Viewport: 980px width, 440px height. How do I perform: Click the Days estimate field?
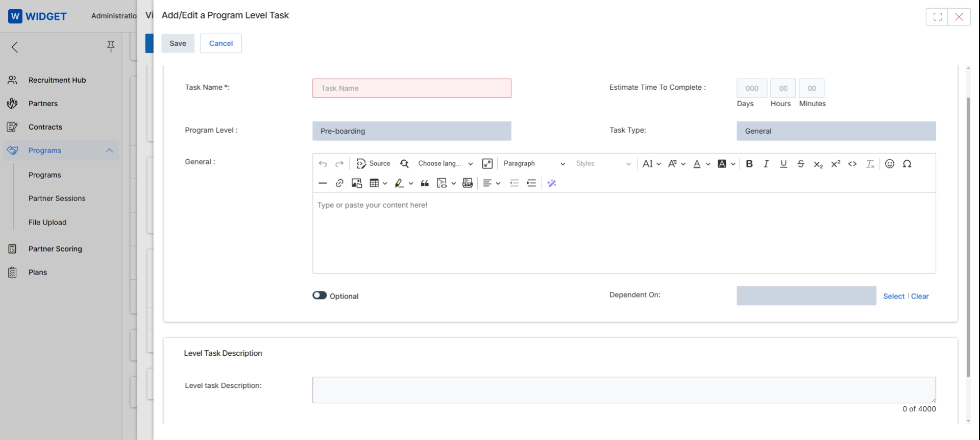click(752, 88)
